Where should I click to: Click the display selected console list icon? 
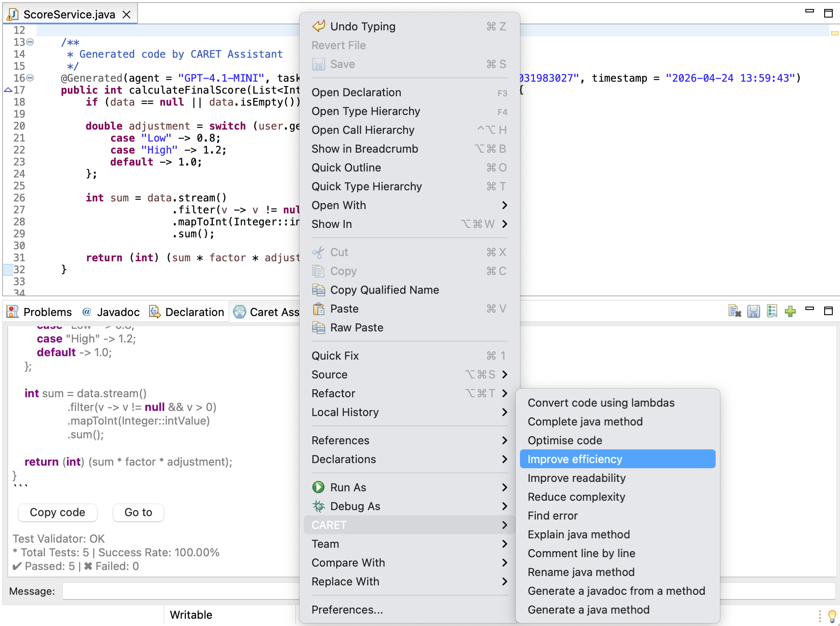(772, 312)
